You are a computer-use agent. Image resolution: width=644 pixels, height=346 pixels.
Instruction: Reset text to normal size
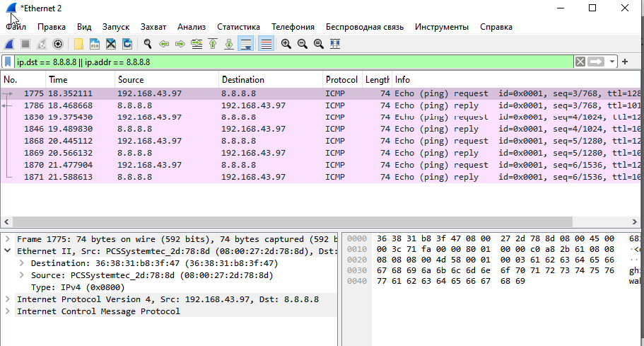tap(319, 44)
